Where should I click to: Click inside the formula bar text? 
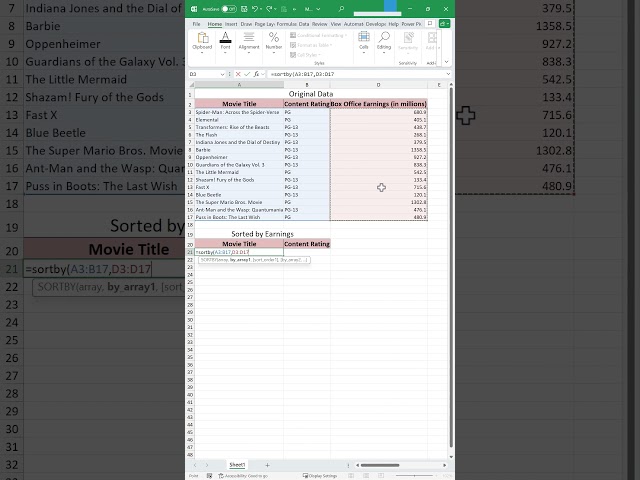[x=356, y=74]
